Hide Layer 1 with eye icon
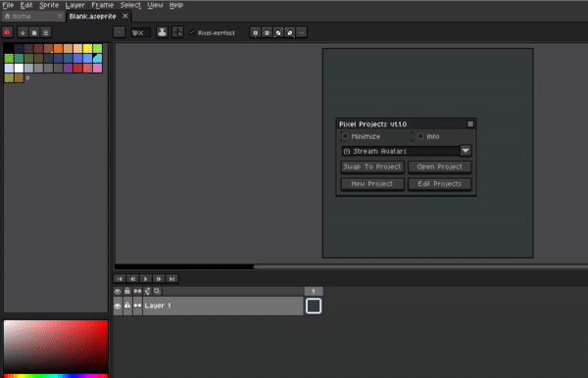588x378 pixels. pyautogui.click(x=118, y=307)
